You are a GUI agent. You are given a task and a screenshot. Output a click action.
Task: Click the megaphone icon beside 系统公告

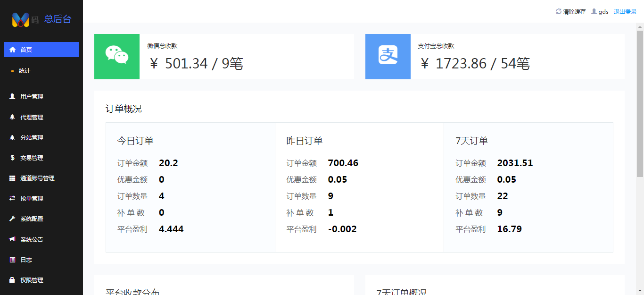[x=13, y=239]
